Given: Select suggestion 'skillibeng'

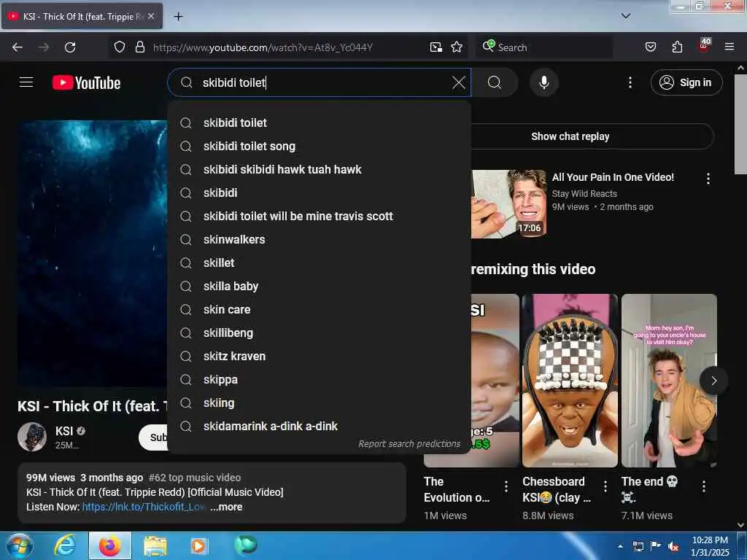Looking at the screenshot, I should 320,332.
